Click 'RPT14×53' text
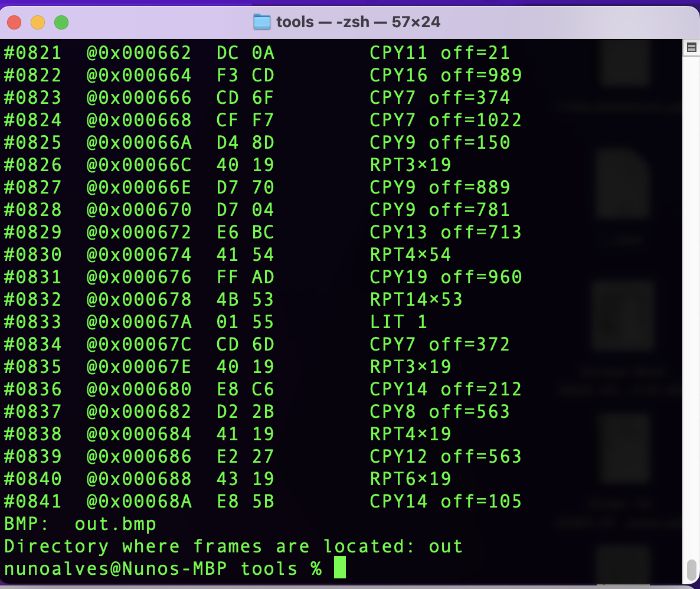The height and width of the screenshot is (589, 700). coord(416,299)
